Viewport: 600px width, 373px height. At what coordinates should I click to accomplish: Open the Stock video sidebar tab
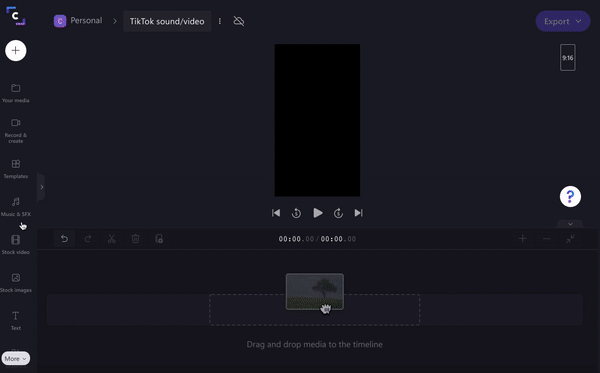16,245
